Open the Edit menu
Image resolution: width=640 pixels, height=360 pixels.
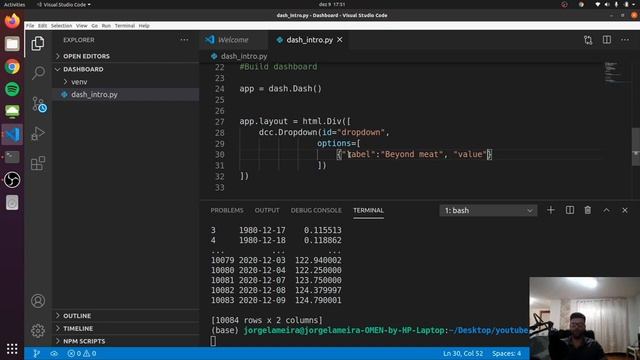42,26
